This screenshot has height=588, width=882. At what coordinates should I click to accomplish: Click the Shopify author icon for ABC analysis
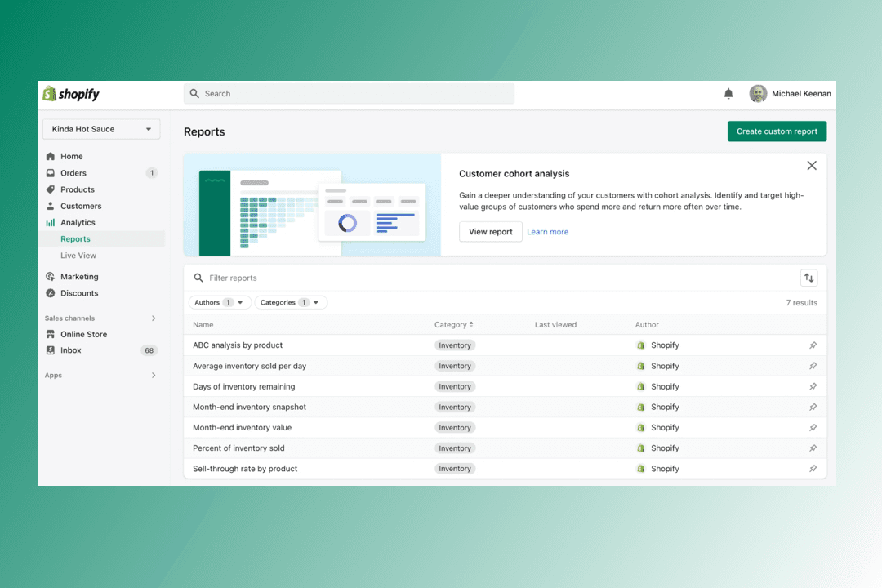641,345
